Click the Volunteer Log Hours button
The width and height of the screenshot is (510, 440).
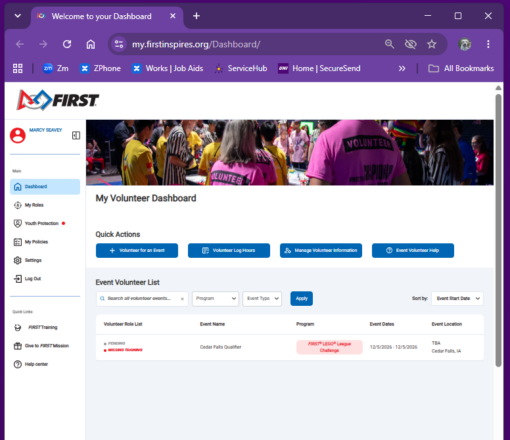(x=229, y=250)
